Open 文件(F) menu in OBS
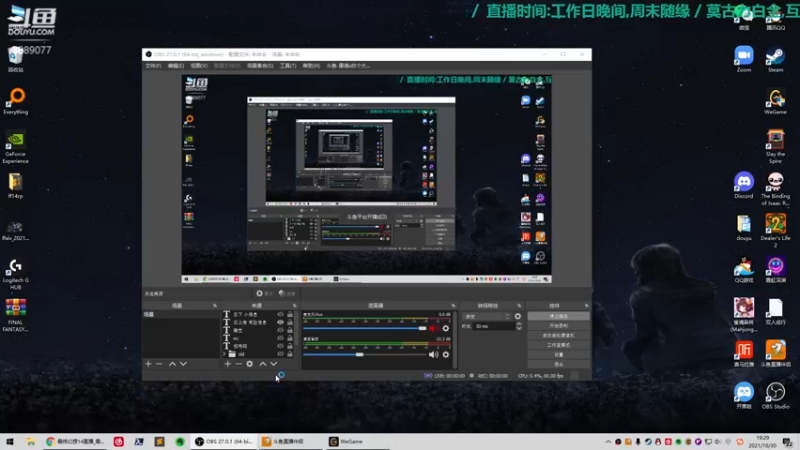800x450 pixels. 153,66
